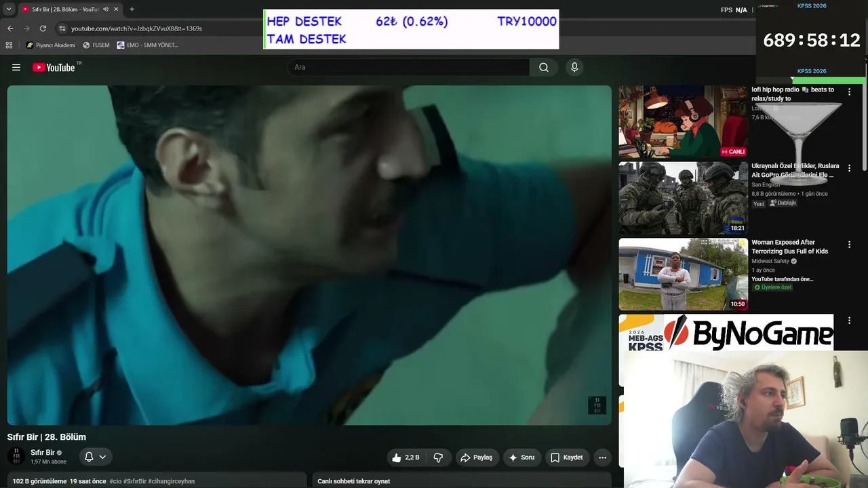Open options menu for Ukraynalı Özel Birlikler video
This screenshot has height=488, width=868.
pyautogui.click(x=849, y=168)
